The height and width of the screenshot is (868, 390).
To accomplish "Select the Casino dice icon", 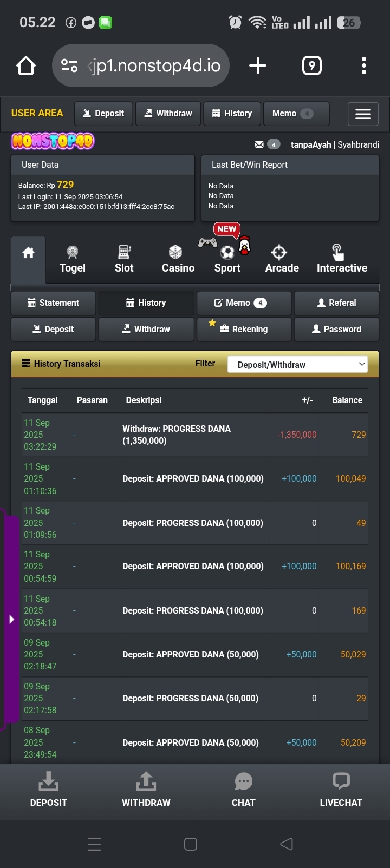I will click(175, 252).
